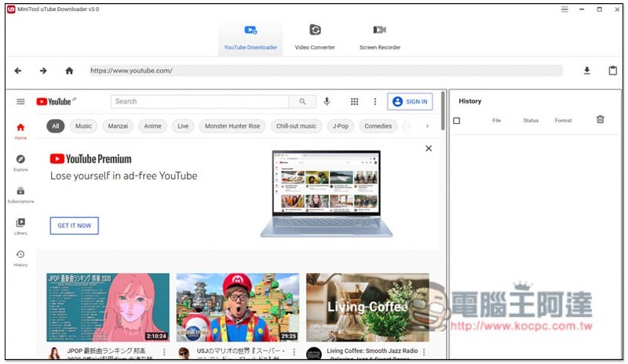Open Library in YouTube sidebar
This screenshot has width=628, height=364.
(20, 226)
